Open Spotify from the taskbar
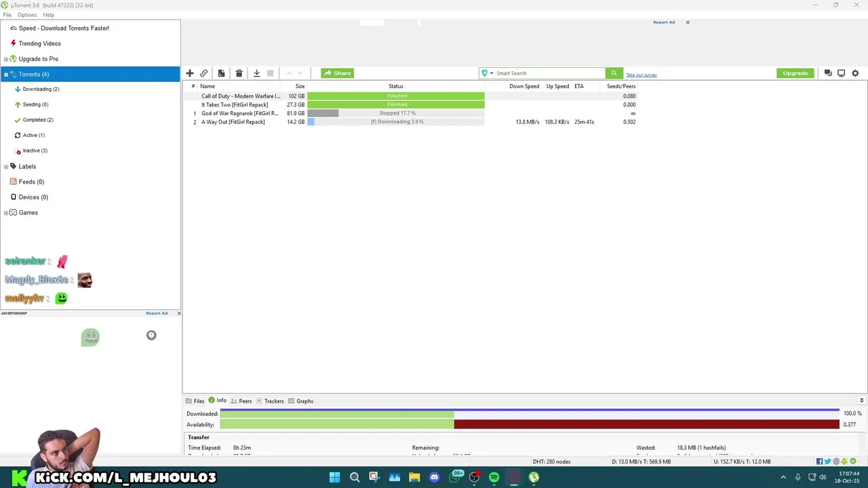Viewport: 868px width, 488px height. [494, 477]
